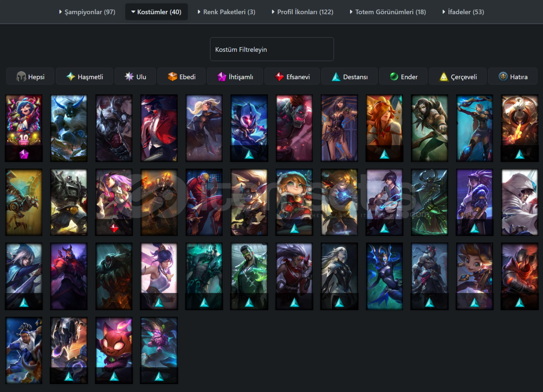The width and height of the screenshot is (543, 392).
Task: Open the black iron robot with chain skin
Action: pyautogui.click(x=69, y=202)
